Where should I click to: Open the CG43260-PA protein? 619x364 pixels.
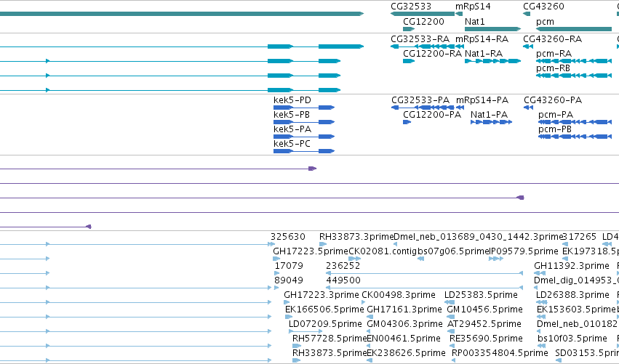click(x=529, y=108)
